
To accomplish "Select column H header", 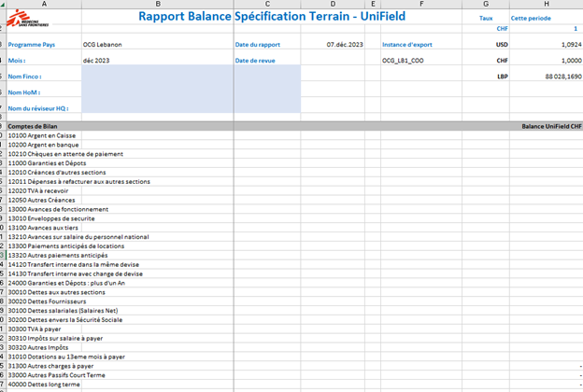I will 545,5.
